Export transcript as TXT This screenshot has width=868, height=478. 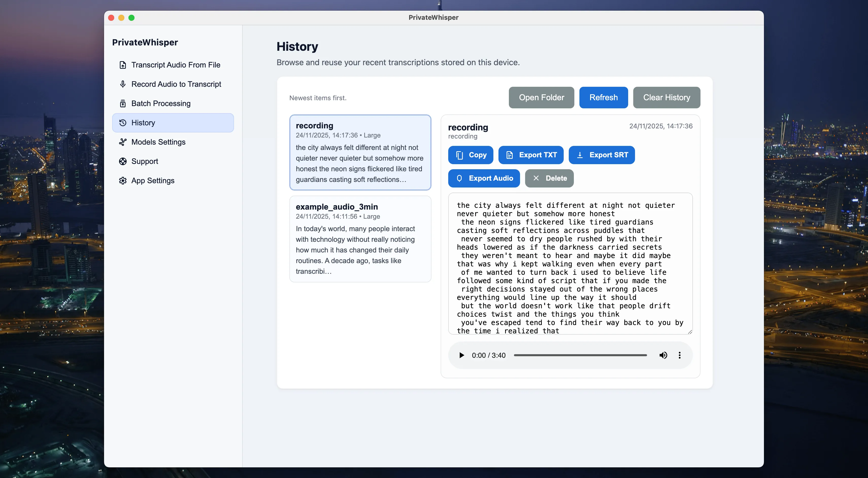click(531, 155)
